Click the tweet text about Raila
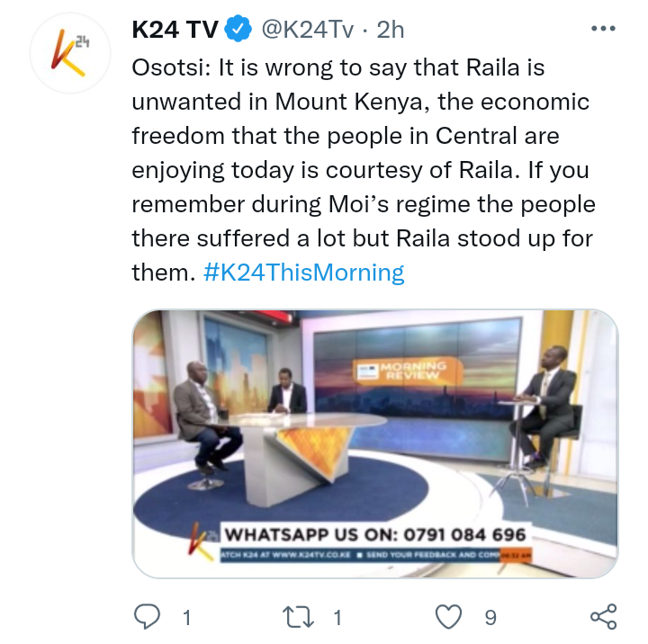 pos(364,170)
